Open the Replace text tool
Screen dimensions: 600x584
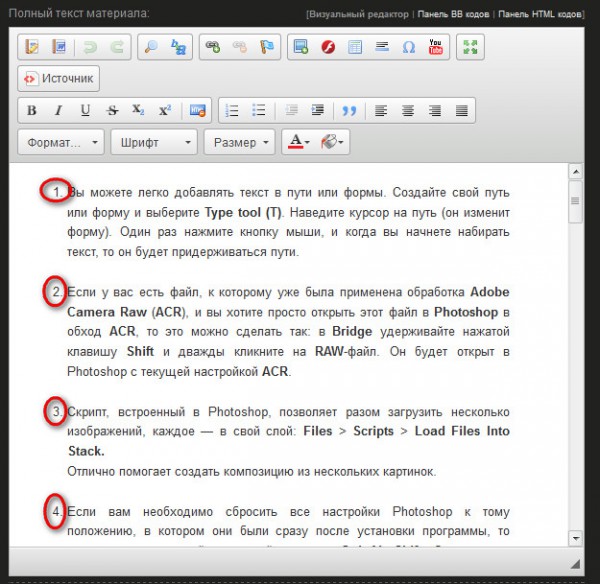(178, 47)
